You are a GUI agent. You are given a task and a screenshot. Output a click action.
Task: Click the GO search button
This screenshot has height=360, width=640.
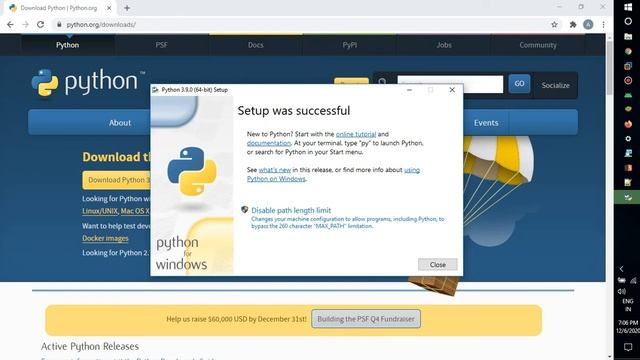click(x=519, y=84)
